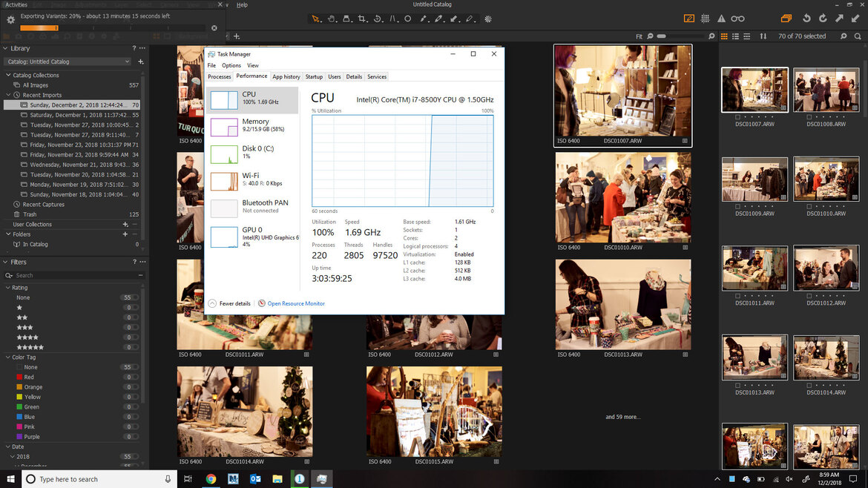The image size is (868, 488).
Task: Collapse the Color Tag filter group
Action: point(8,357)
